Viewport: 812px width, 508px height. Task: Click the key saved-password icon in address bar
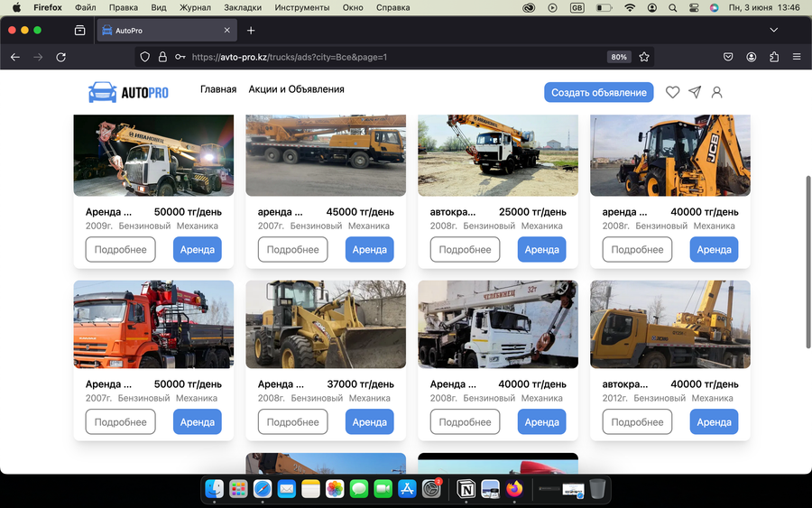click(180, 57)
